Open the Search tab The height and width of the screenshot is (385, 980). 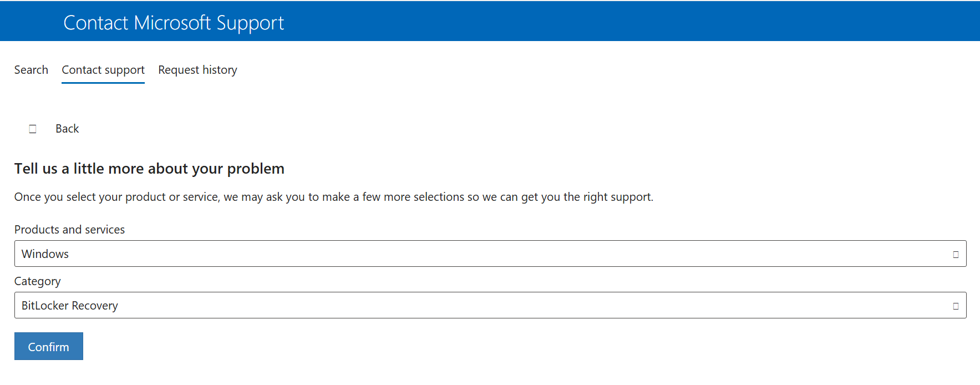pos(31,70)
